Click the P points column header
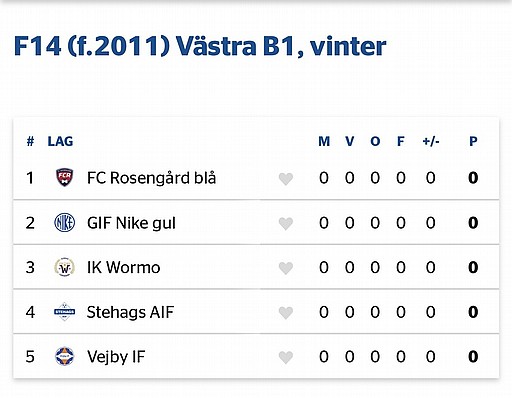Viewport: 512px width, 398px height. coord(473,141)
